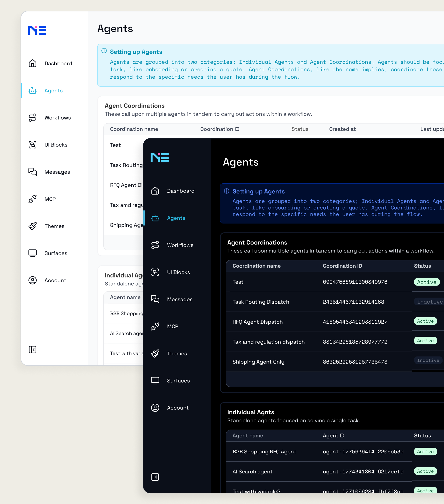Click Coordination ID header in light window

point(220,129)
